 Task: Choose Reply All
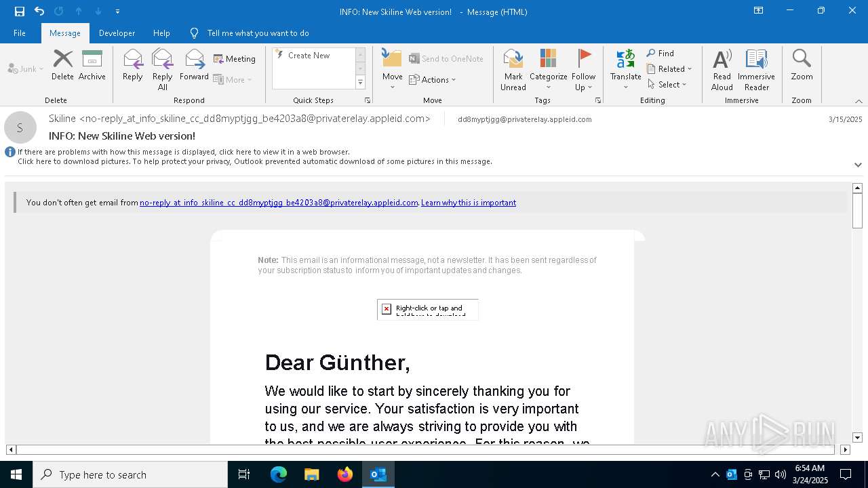pos(163,70)
